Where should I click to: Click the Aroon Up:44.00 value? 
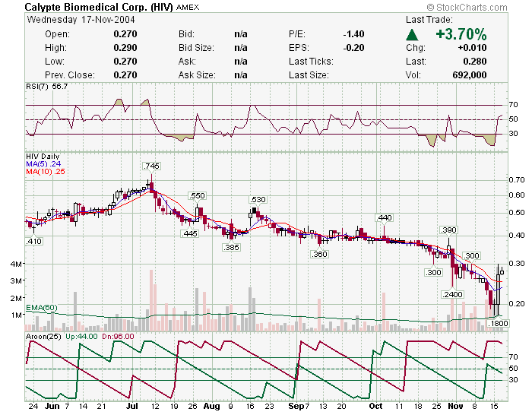[x=81, y=337]
